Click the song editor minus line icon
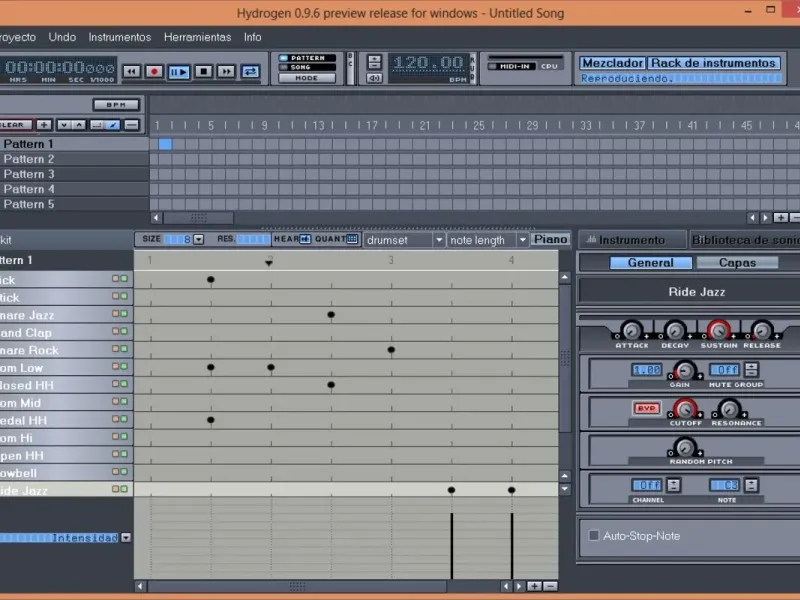 (x=132, y=124)
